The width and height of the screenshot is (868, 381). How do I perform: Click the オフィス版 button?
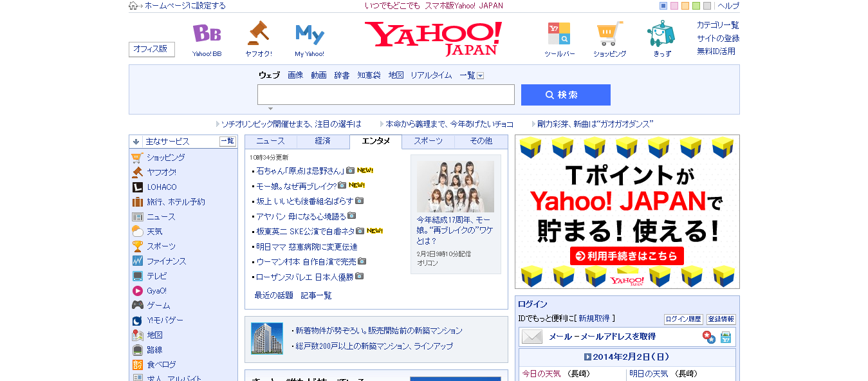(151, 49)
